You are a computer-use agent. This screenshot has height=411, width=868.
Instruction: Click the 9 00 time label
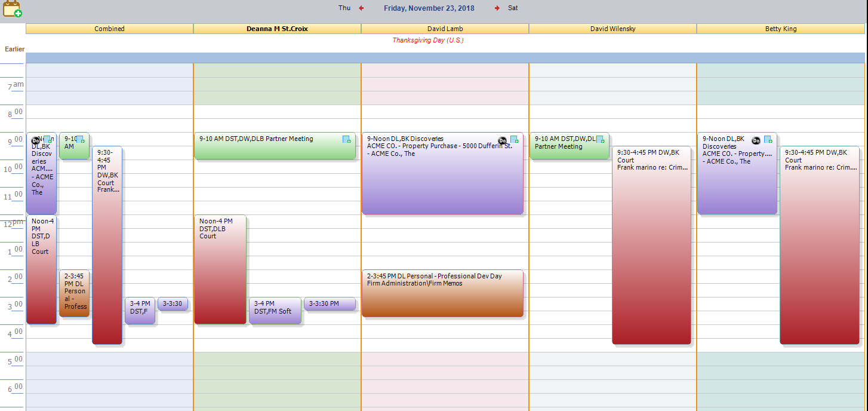pos(16,140)
